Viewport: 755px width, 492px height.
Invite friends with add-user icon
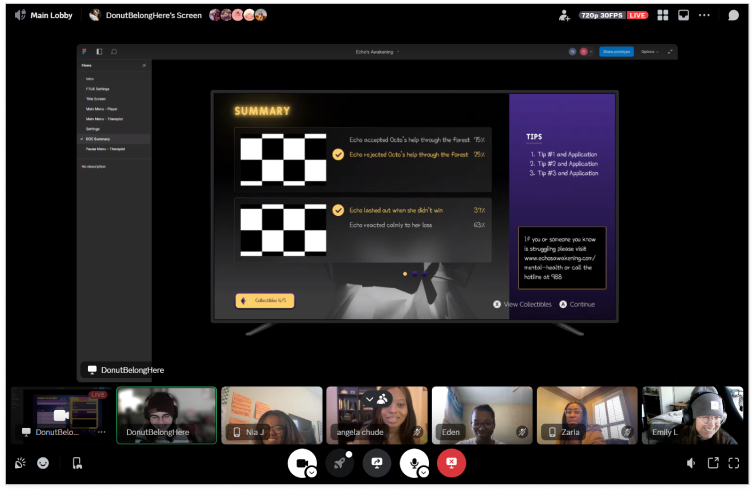564,15
